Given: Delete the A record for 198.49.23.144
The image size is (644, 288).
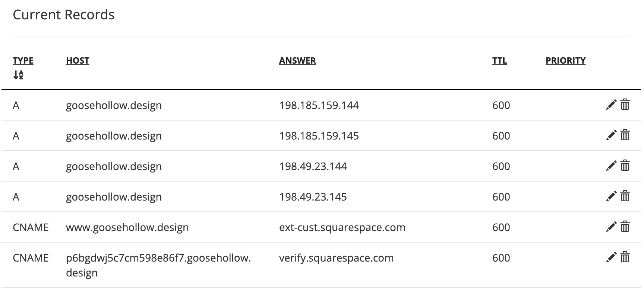Looking at the screenshot, I should click(x=625, y=166).
